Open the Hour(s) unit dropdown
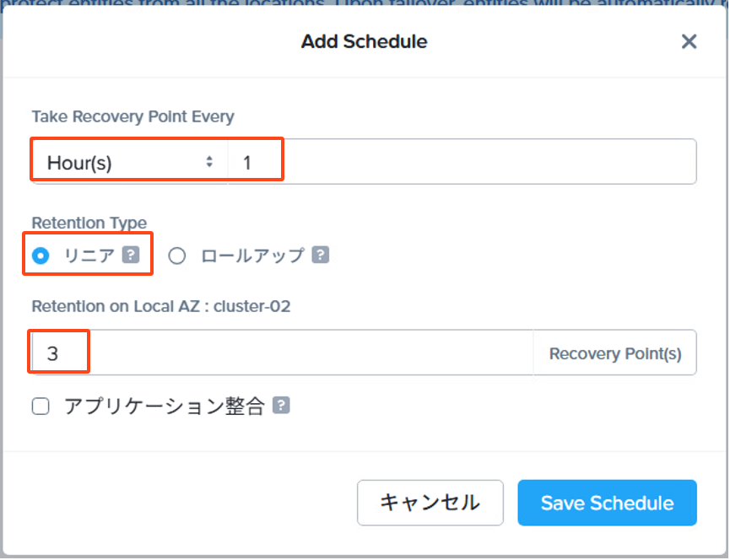Viewport: 730px width, 560px height. 130,162
